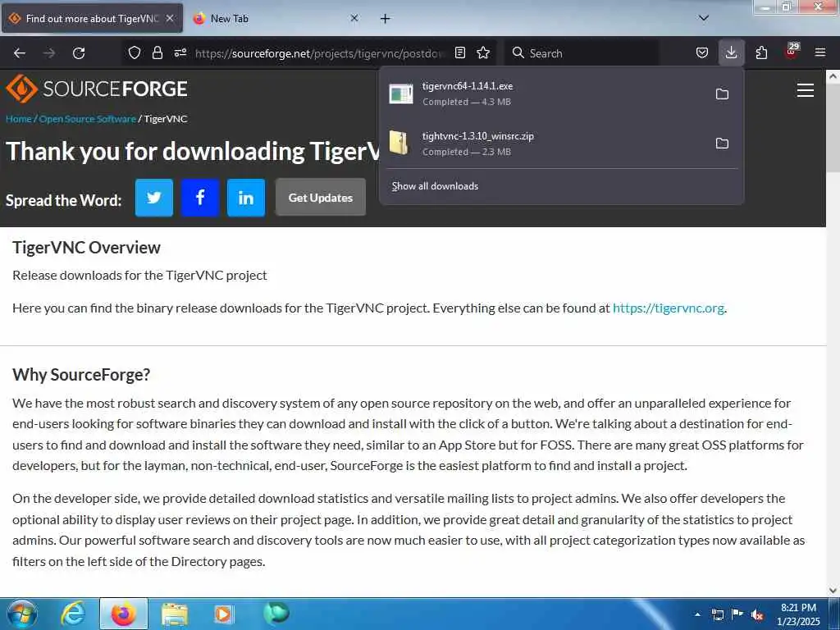Click the Get Updates button

point(321,198)
